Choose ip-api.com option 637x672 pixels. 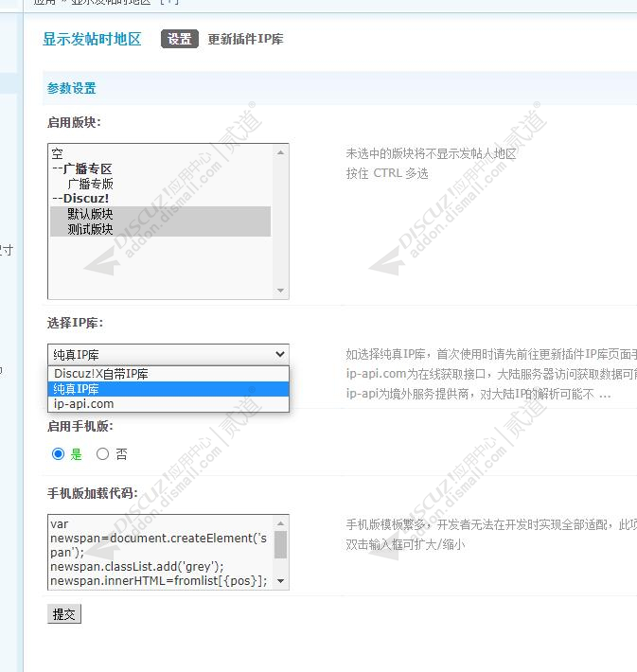168,404
